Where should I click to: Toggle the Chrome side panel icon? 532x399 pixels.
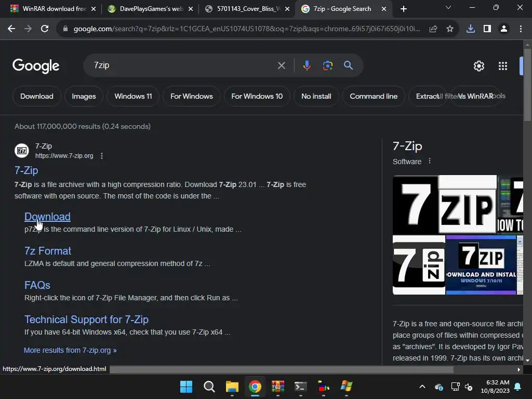(487, 29)
